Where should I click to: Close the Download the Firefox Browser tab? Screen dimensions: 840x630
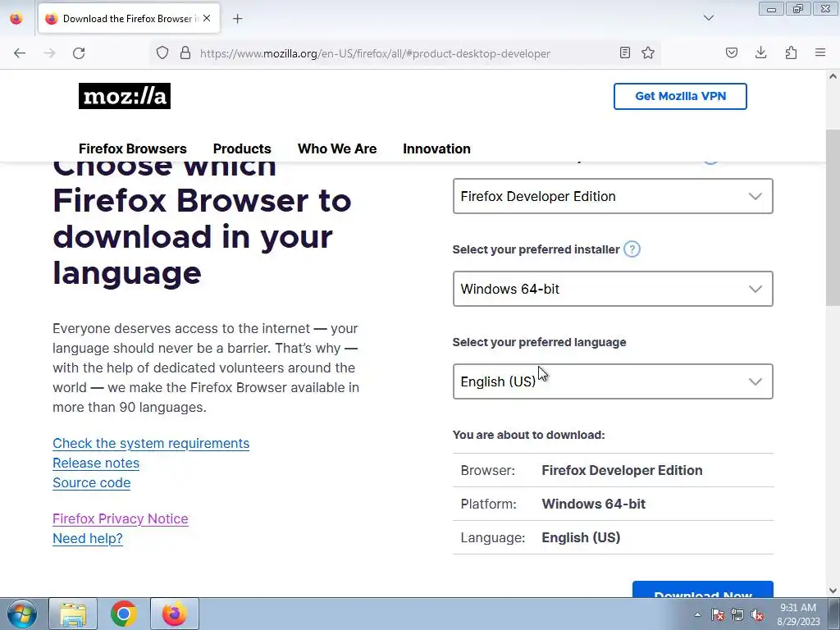pyautogui.click(x=207, y=18)
